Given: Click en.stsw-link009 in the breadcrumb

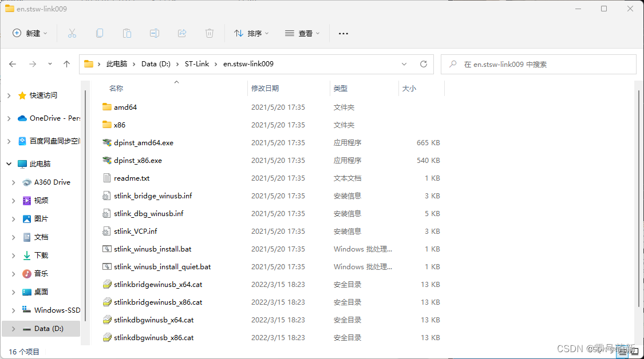Looking at the screenshot, I should (248, 64).
